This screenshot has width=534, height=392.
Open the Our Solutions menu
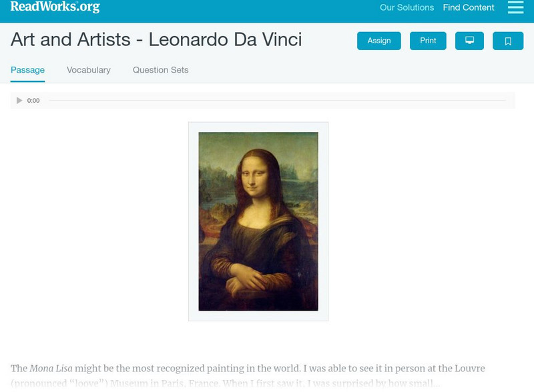(407, 8)
